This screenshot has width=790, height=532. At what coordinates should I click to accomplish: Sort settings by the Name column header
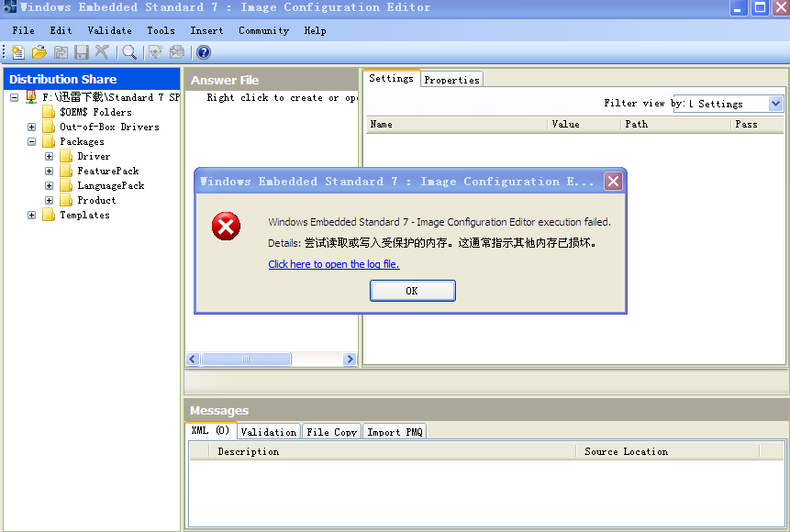click(456, 125)
